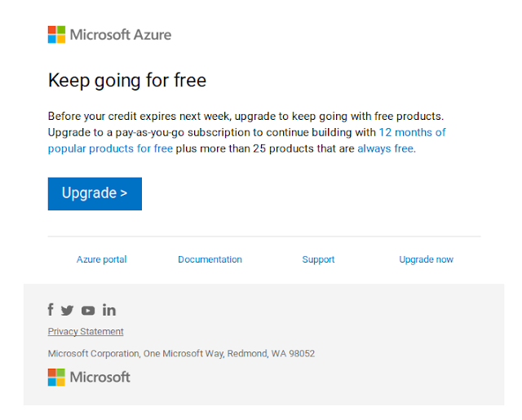This screenshot has width=522, height=420.
Task: Open the Azure portal link
Action: tap(101, 259)
